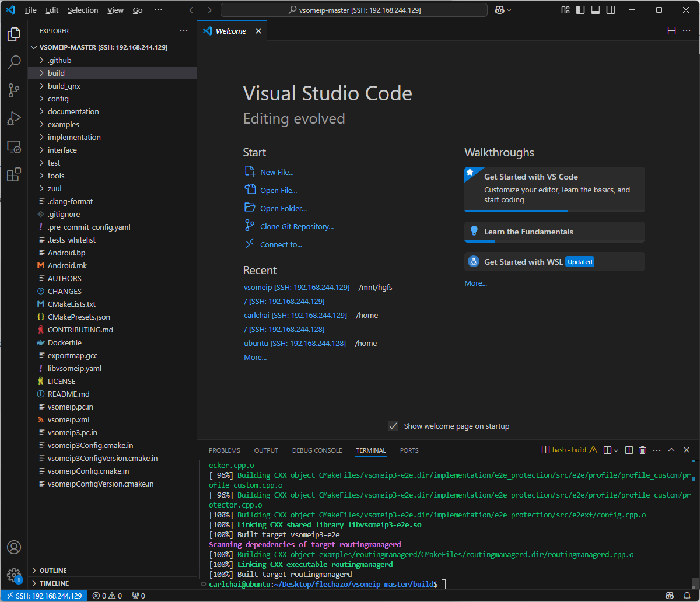The image size is (700, 602).
Task: Go back with navigation arrow
Action: [x=193, y=10]
